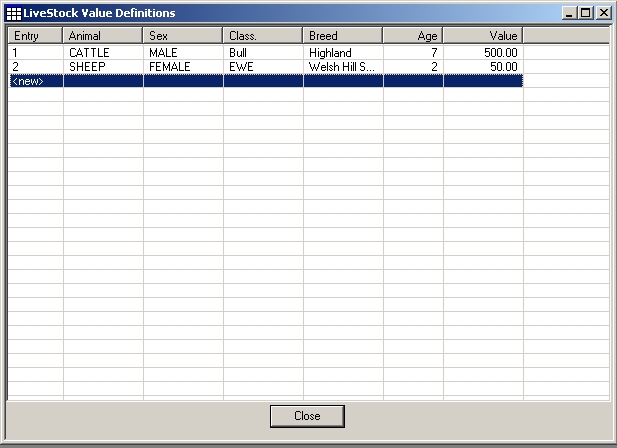Screen dimensions: 617x448
Task: Maximize the LiveStock Value Definitions window
Action: [586, 13]
